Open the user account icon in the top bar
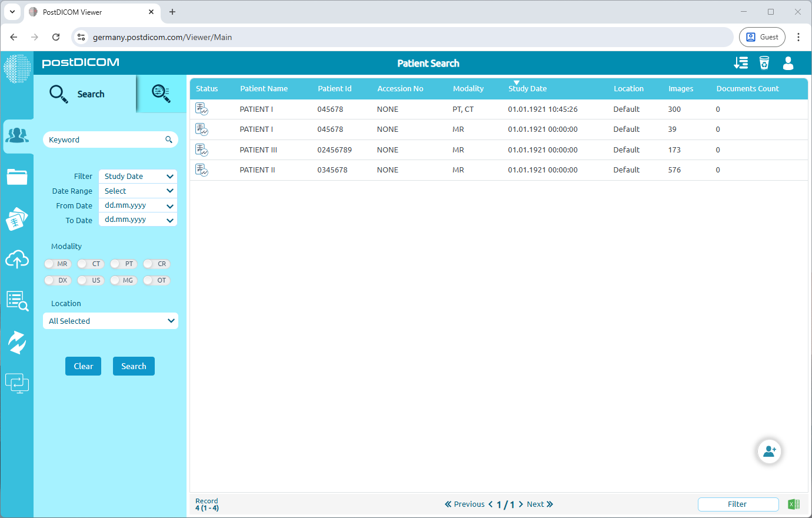The width and height of the screenshot is (812, 518). pos(788,63)
